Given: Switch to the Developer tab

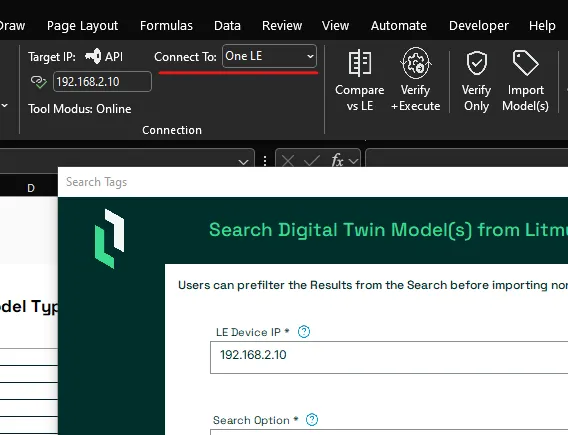Looking at the screenshot, I should (479, 26).
